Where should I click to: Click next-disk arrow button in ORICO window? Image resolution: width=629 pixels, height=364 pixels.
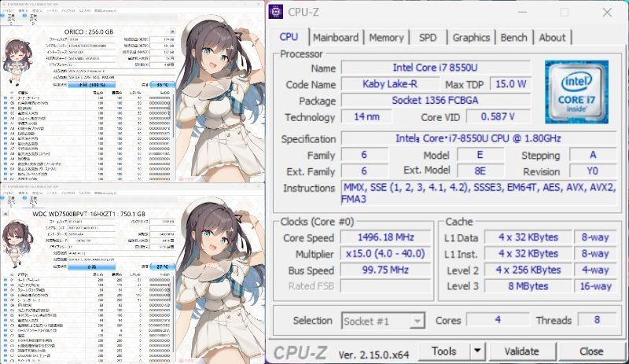172,31
